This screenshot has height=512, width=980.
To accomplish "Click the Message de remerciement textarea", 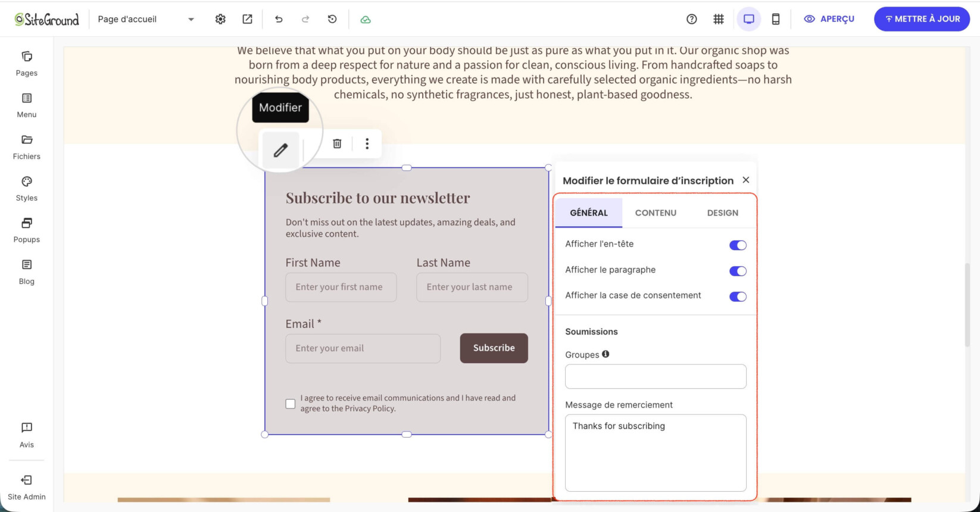I will 656,453.
